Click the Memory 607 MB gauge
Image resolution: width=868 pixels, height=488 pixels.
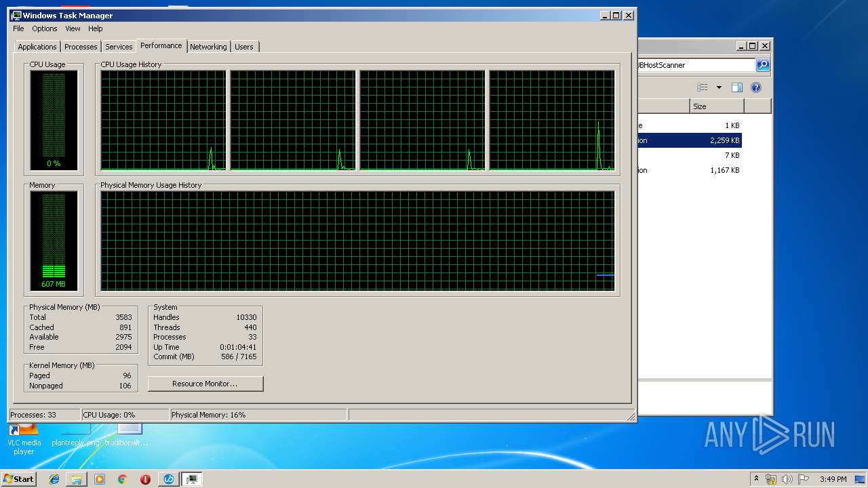click(x=54, y=241)
